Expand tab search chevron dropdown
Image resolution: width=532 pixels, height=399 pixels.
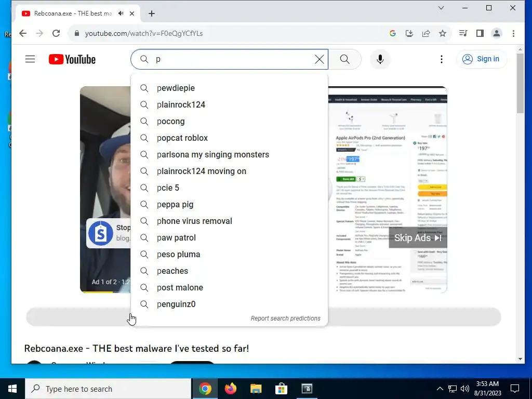click(x=441, y=8)
